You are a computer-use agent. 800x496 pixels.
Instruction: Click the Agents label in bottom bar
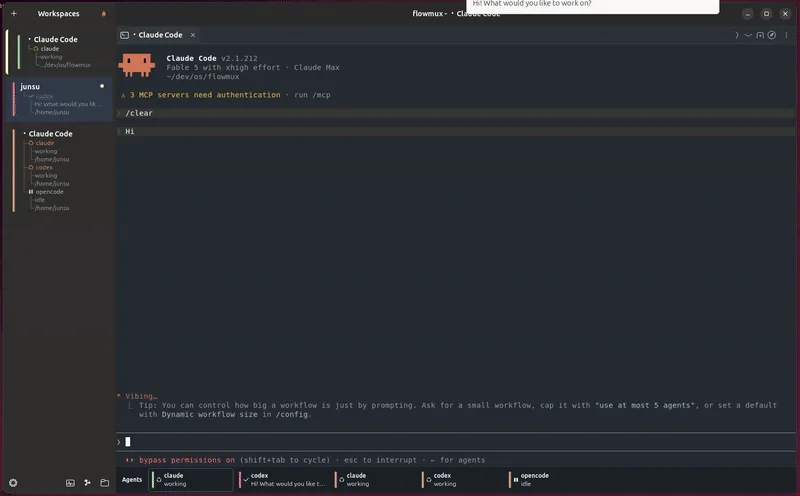(x=132, y=480)
